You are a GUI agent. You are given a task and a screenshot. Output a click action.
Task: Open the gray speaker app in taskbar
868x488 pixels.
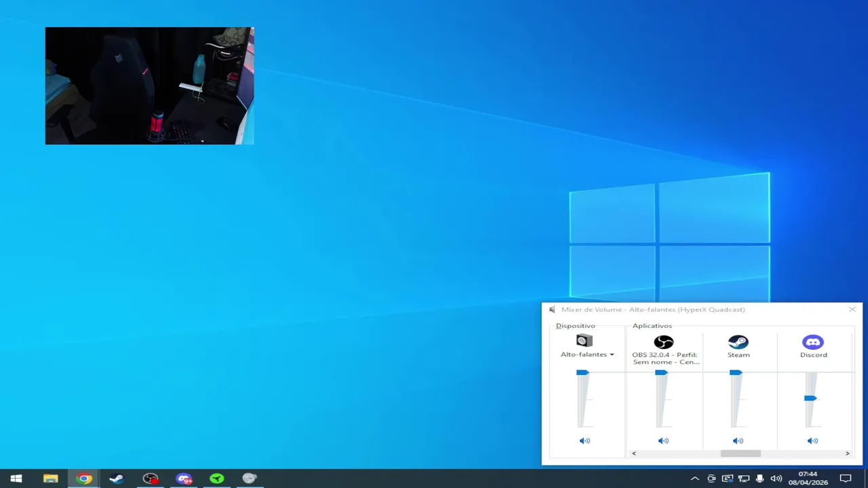pos(250,479)
